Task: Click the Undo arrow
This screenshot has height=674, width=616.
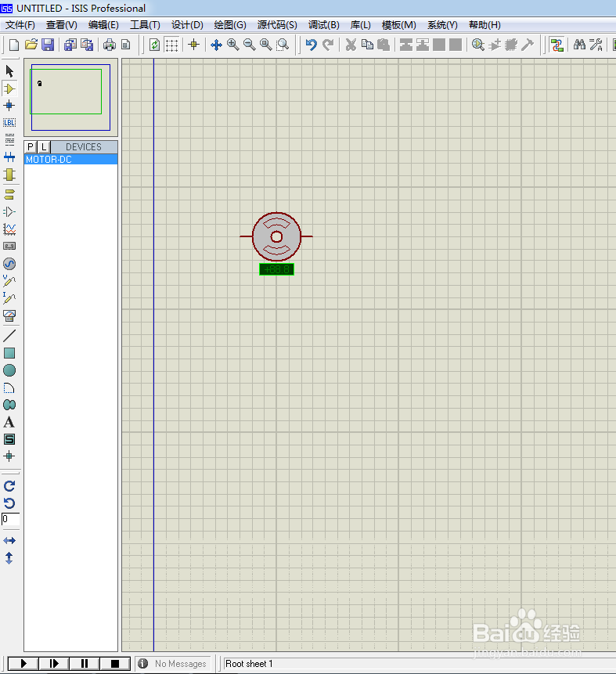Action: pos(312,45)
